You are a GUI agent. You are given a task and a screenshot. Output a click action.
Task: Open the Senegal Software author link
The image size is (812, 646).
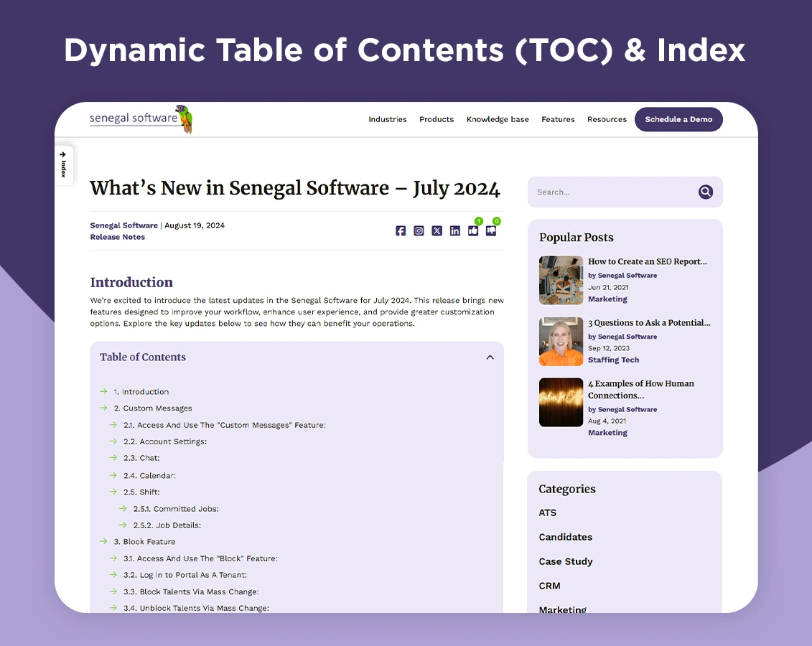(123, 225)
